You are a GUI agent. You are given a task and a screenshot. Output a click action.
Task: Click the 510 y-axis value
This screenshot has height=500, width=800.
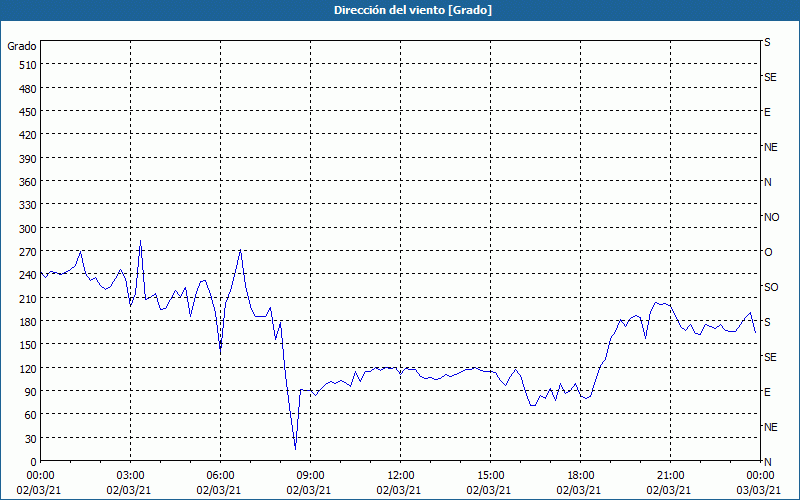28,65
